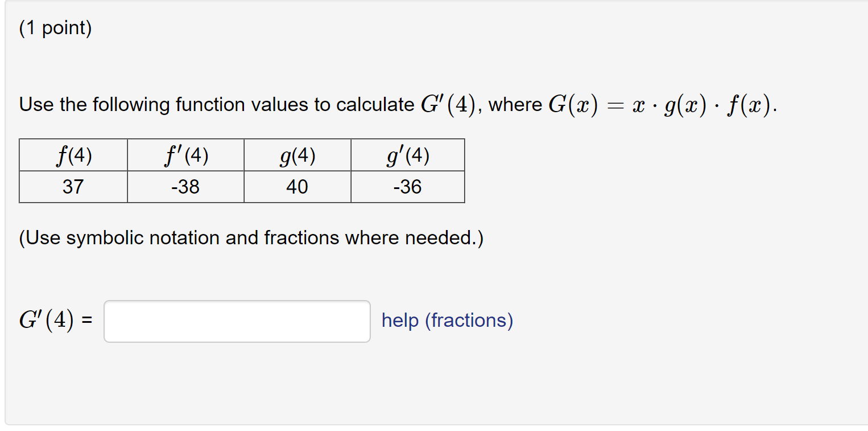This screenshot has width=868, height=431.
Task: Click the value -38 in the table
Action: click(184, 187)
